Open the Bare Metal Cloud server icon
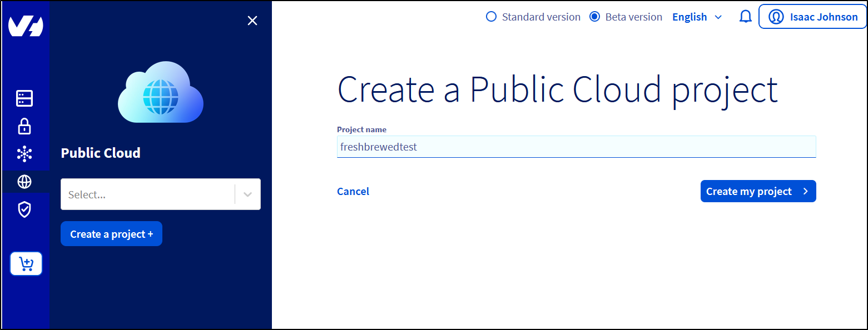Viewport: 868px width, 330px height. point(24,98)
